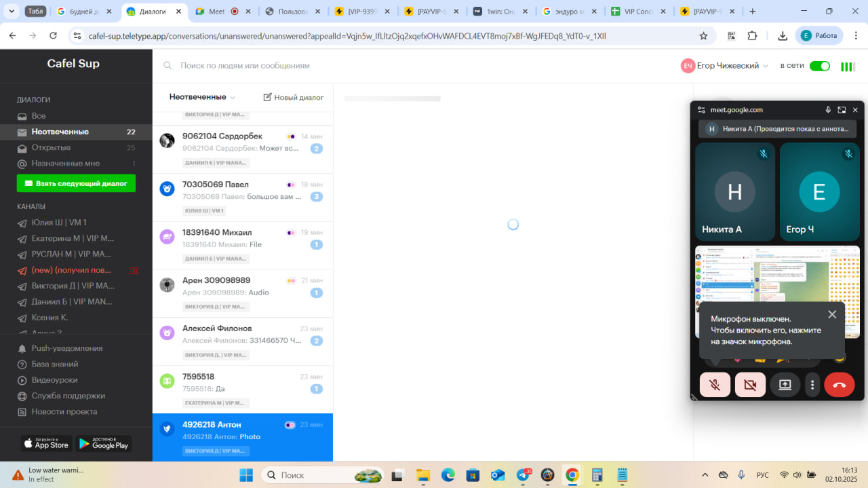
Task: Open conversation 7595518
Action: pos(243,390)
